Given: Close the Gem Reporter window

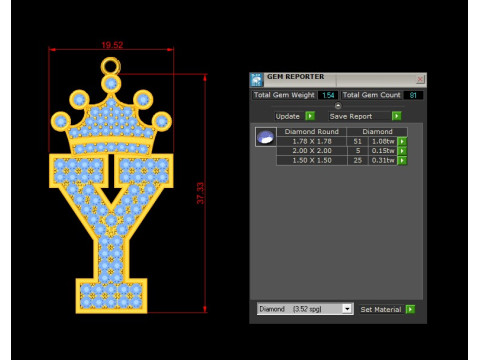Looking at the screenshot, I should click(420, 79).
